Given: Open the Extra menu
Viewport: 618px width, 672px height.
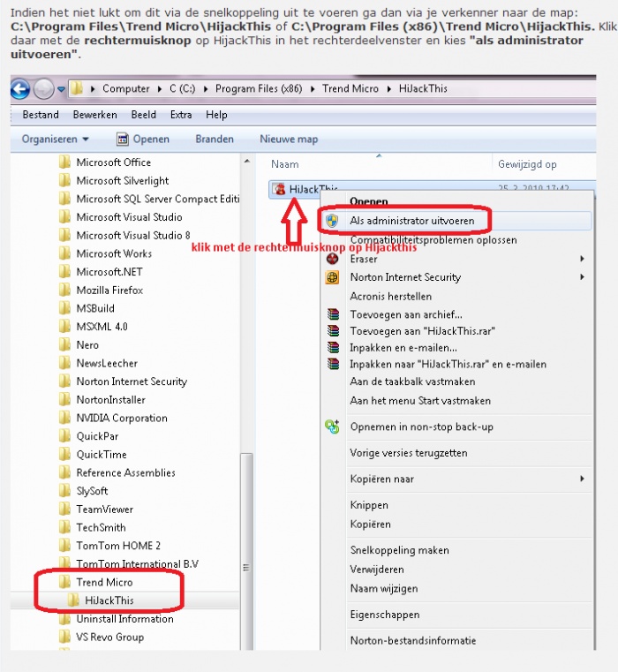Looking at the screenshot, I should click(x=181, y=115).
